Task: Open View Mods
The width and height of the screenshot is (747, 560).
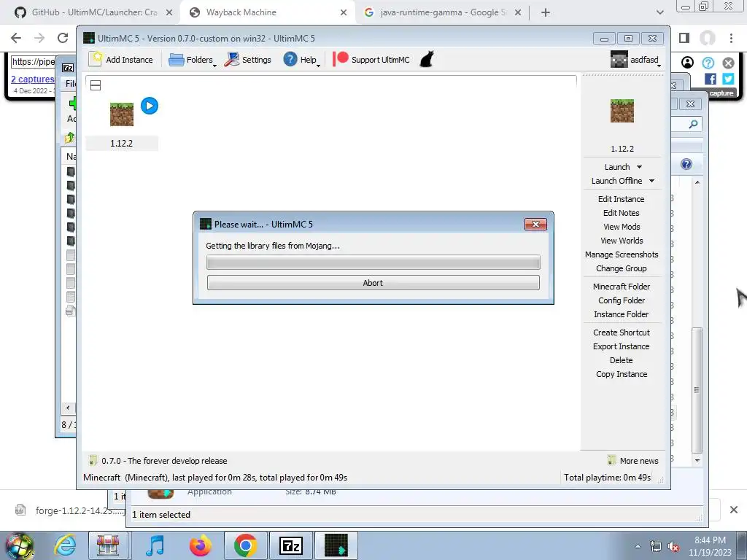Action: click(622, 227)
